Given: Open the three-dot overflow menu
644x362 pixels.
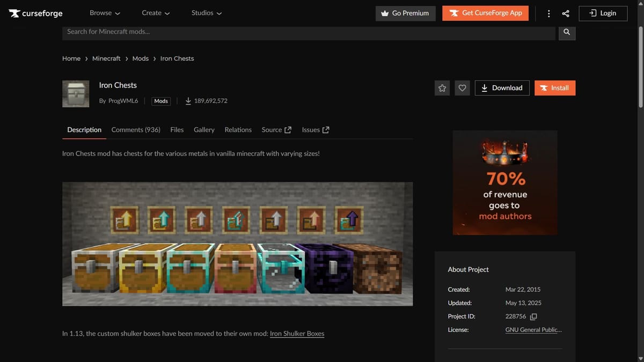Looking at the screenshot, I should click(548, 13).
